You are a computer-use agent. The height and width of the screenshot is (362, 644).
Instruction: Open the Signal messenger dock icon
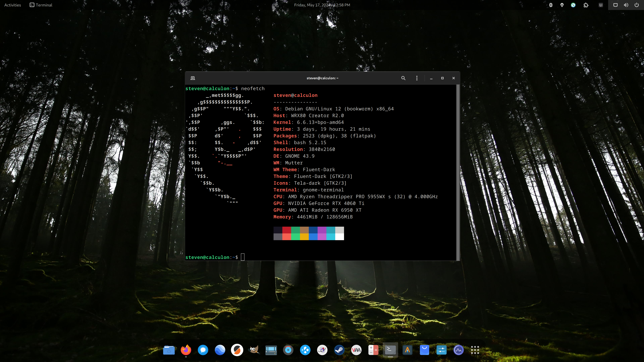tap(203, 350)
